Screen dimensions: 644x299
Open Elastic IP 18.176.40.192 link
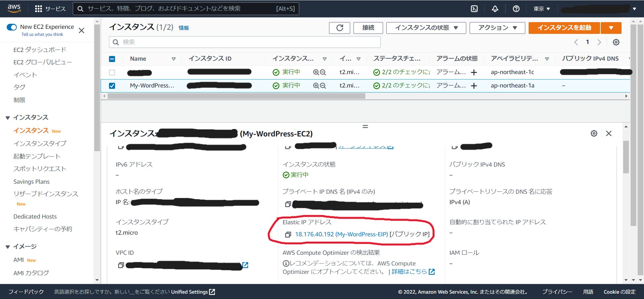[x=341, y=234]
